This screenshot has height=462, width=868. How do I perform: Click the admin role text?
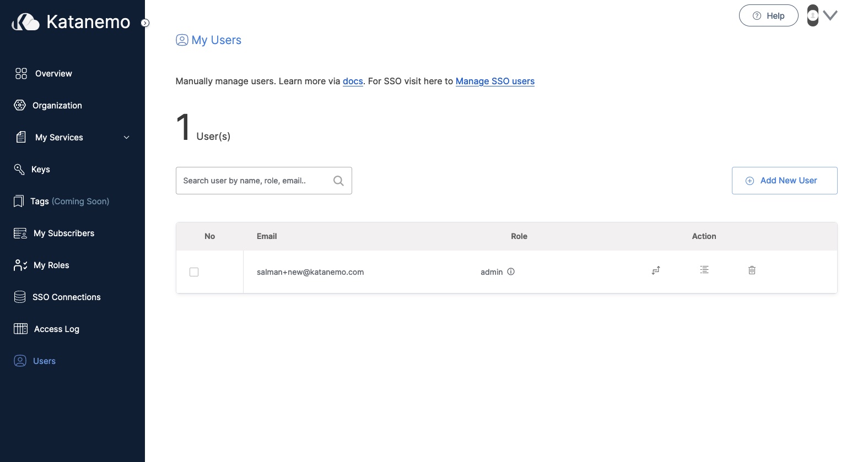(x=492, y=272)
